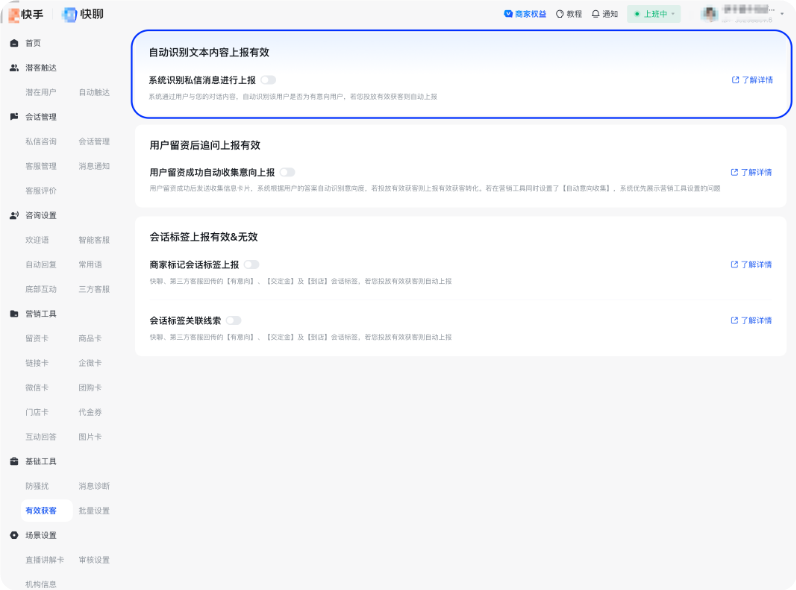Expand the account menu arrow
796x590 pixels.
tap(782, 14)
